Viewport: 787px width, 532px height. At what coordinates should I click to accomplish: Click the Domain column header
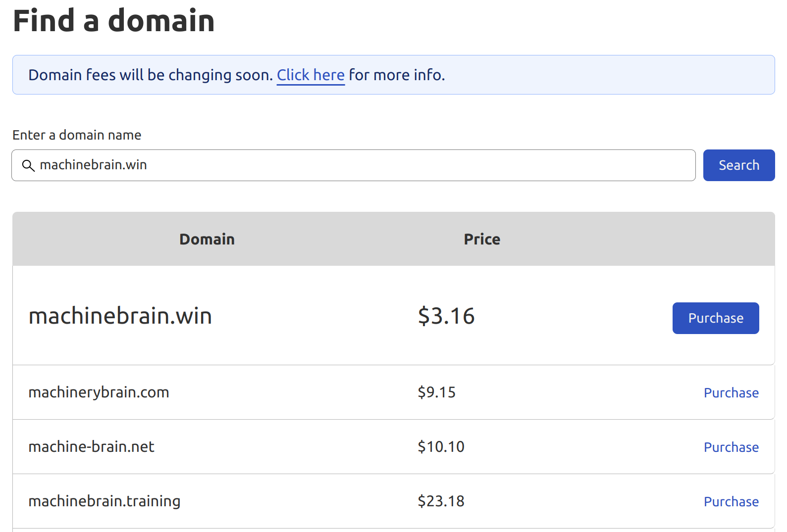[x=207, y=240]
